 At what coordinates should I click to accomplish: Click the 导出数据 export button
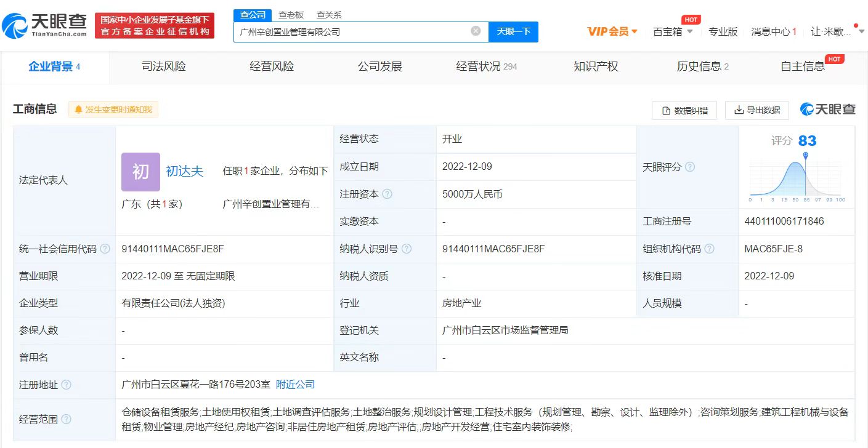(x=756, y=111)
